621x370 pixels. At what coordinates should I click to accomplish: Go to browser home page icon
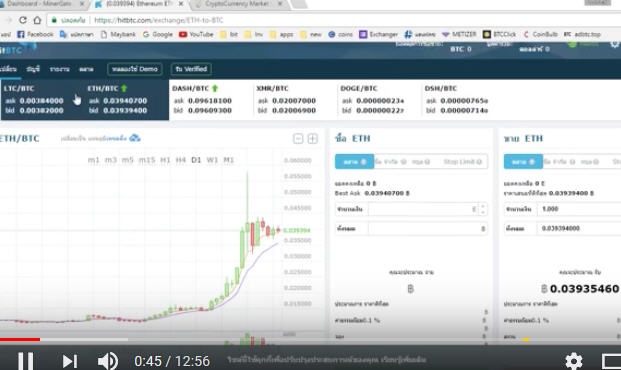[37, 20]
